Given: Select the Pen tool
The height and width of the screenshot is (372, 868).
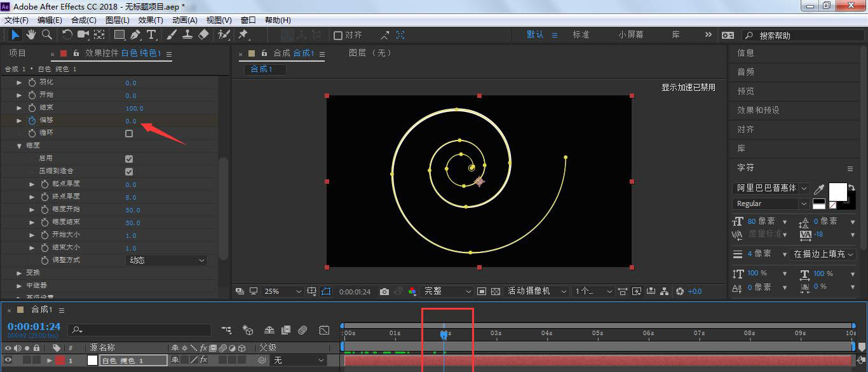Looking at the screenshot, I should pyautogui.click(x=135, y=35).
